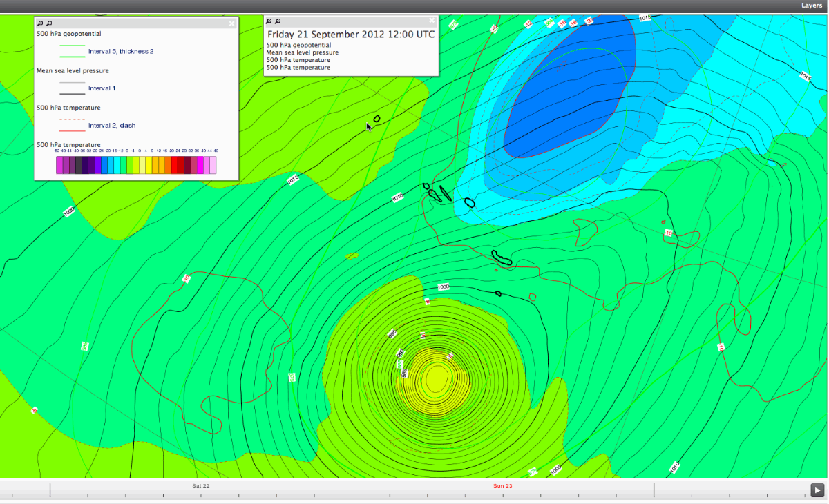Viewport: 829px width, 504px height.
Task: Click the rightmost pale pink color swatch
Action: 213,165
